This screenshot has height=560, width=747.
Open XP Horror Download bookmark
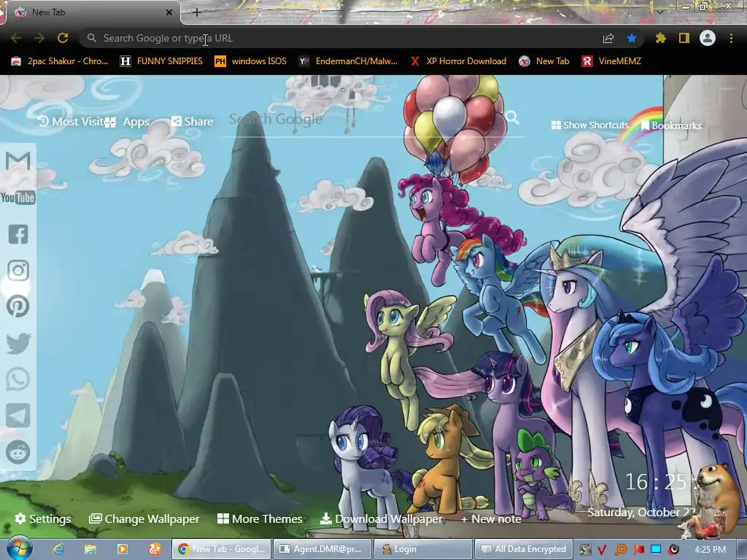[459, 61]
